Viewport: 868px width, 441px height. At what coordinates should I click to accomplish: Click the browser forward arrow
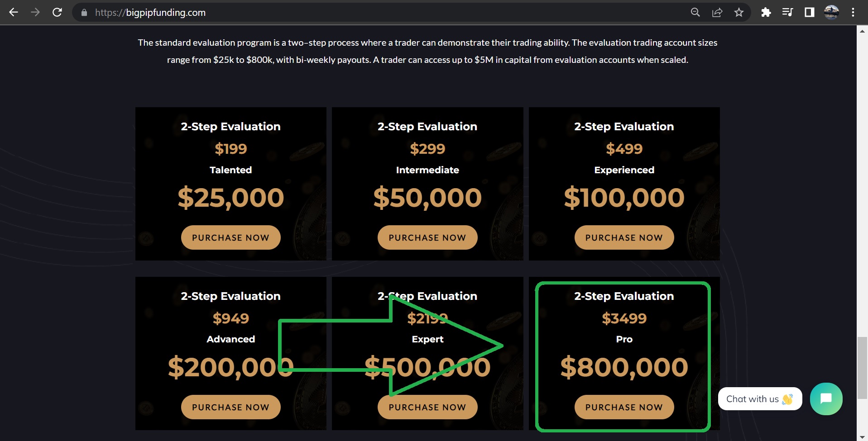pos(35,12)
